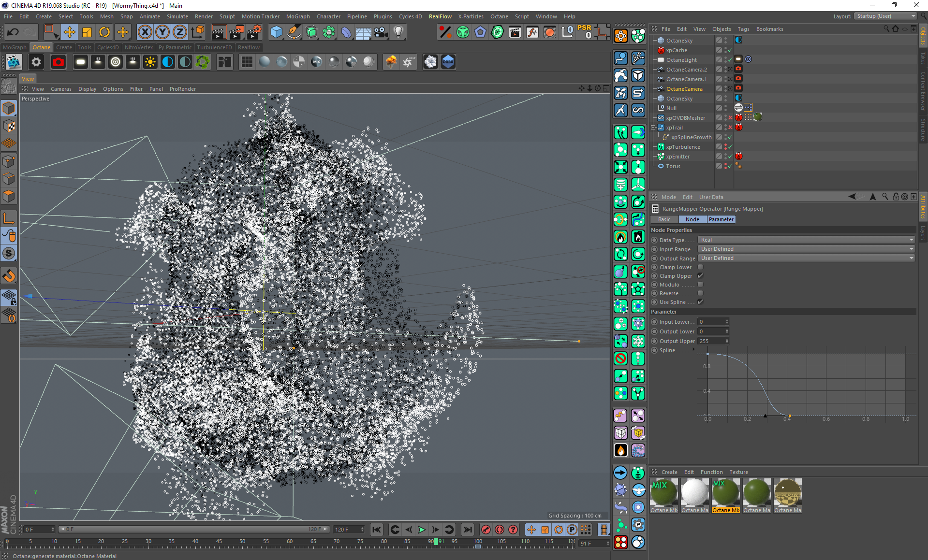Enable the Model mode cube icon
Screen dimensions: 928x560
9,108
